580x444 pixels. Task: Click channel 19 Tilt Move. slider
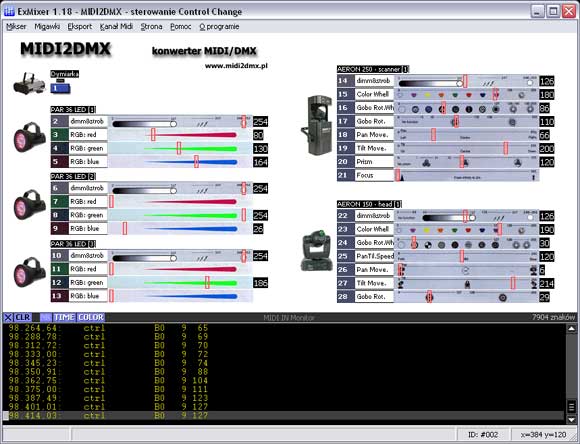pos(466,148)
